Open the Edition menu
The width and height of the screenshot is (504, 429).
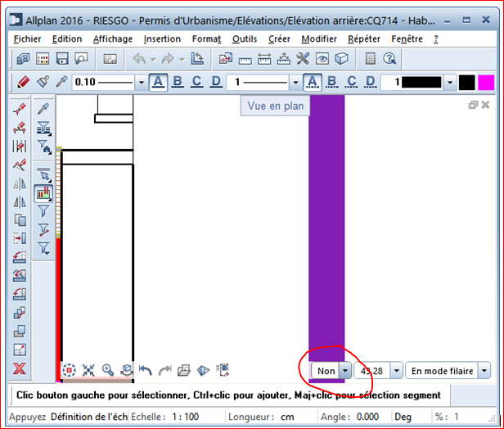67,39
